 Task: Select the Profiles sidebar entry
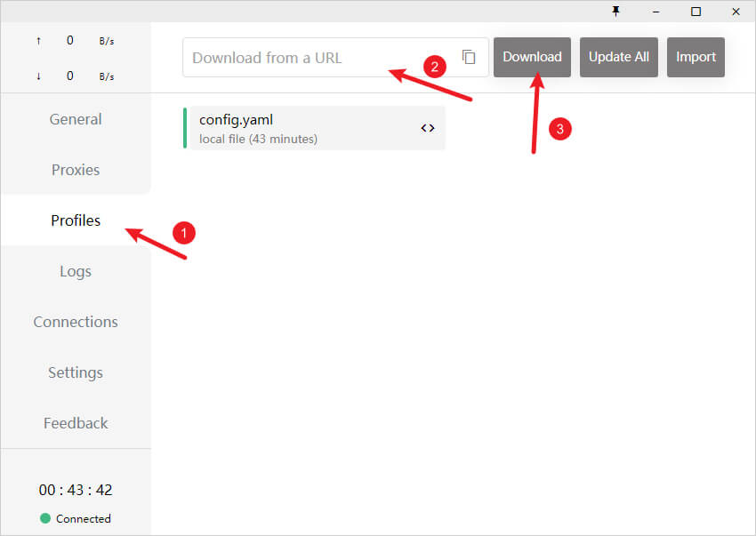click(x=75, y=220)
